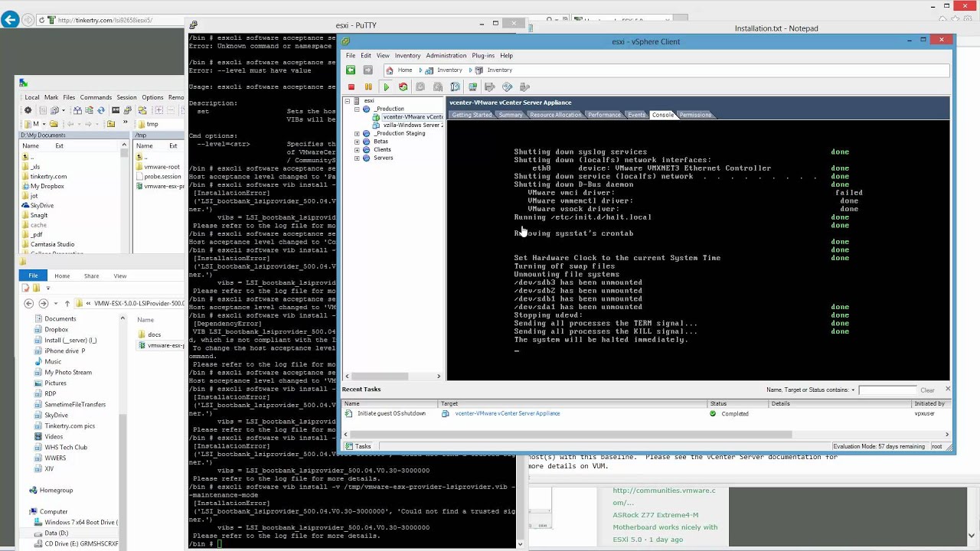Open File Explorer recent locations dropdown arrow
Viewport: 980px width, 551px height.
(x=54, y=304)
